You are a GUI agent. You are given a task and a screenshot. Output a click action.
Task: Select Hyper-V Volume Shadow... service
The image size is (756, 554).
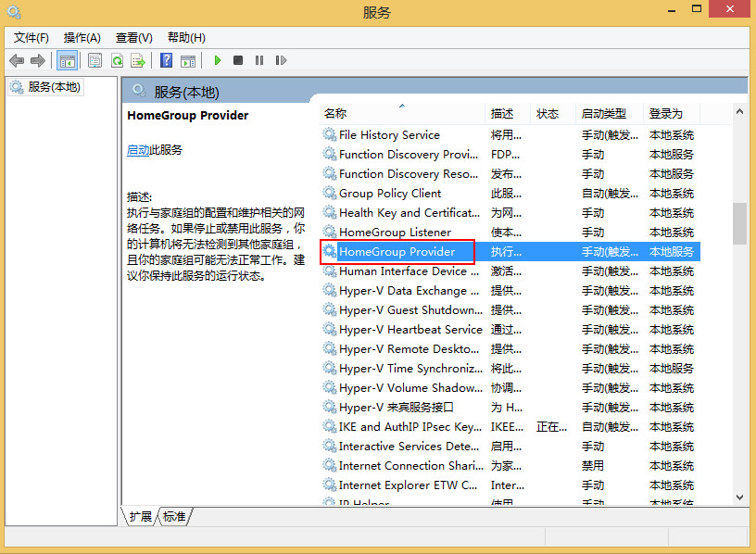pos(510,387)
